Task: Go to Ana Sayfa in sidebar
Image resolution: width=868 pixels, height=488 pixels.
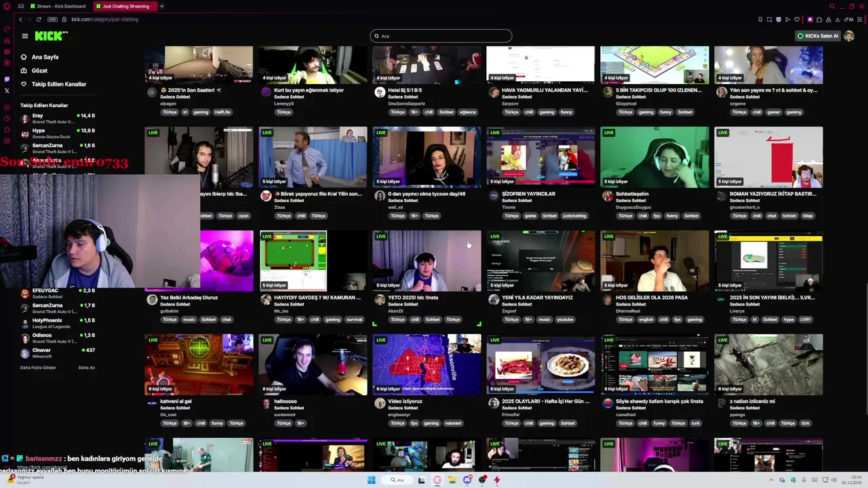Action: point(45,57)
